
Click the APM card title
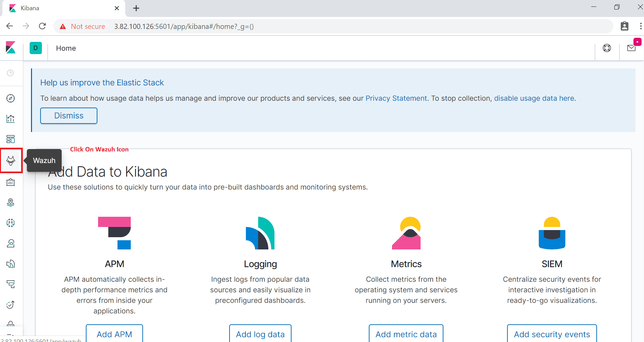114,264
